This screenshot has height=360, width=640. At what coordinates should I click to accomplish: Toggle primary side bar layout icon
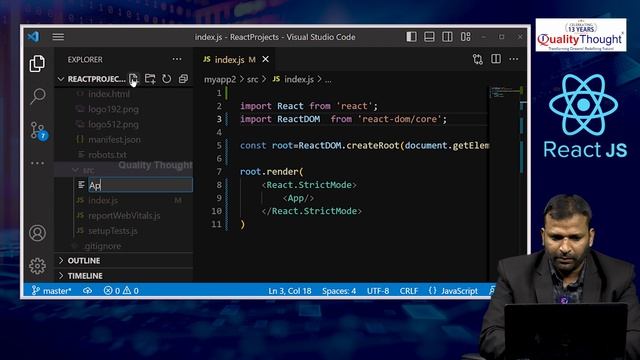[411, 37]
